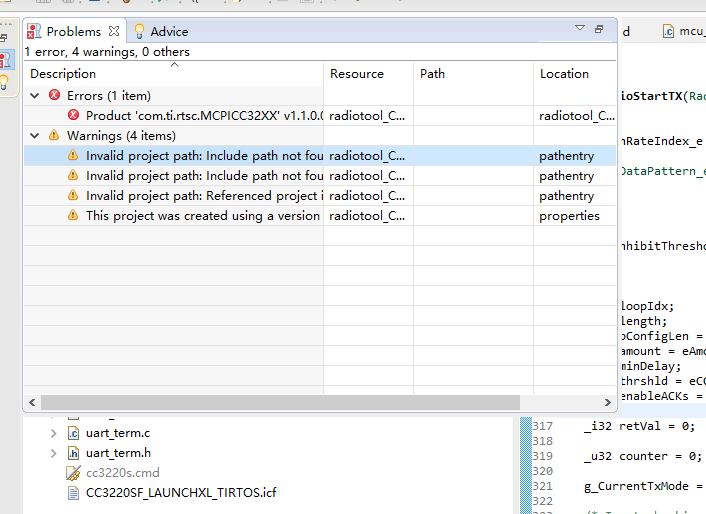
Task: Click the Advice lightbulb icon in sidebar
Action: click(4, 82)
